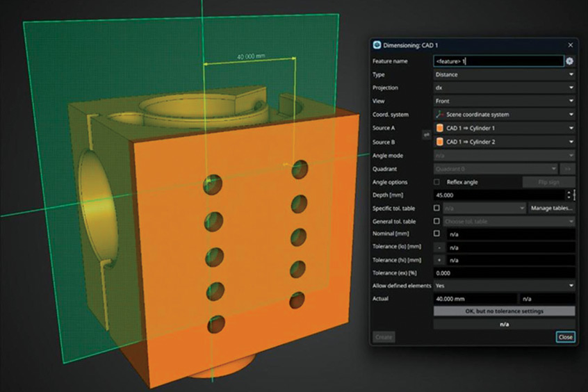Expand the Projection dropdown set to dx
This screenshot has width=588, height=392.
[x=504, y=88]
